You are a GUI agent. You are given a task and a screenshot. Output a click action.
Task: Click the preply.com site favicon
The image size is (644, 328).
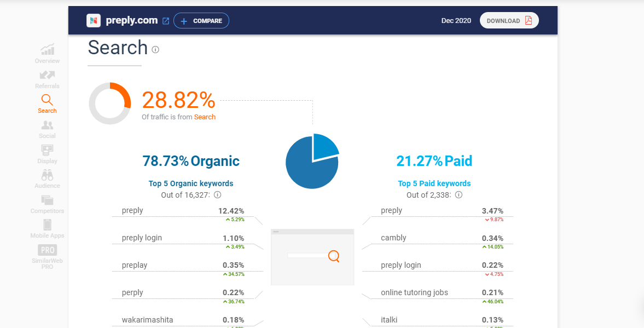94,21
